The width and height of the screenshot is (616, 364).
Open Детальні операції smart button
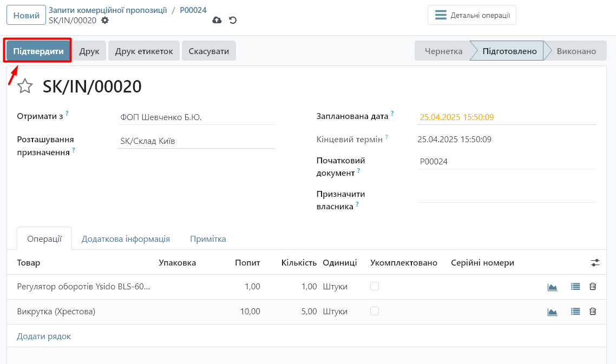(472, 15)
